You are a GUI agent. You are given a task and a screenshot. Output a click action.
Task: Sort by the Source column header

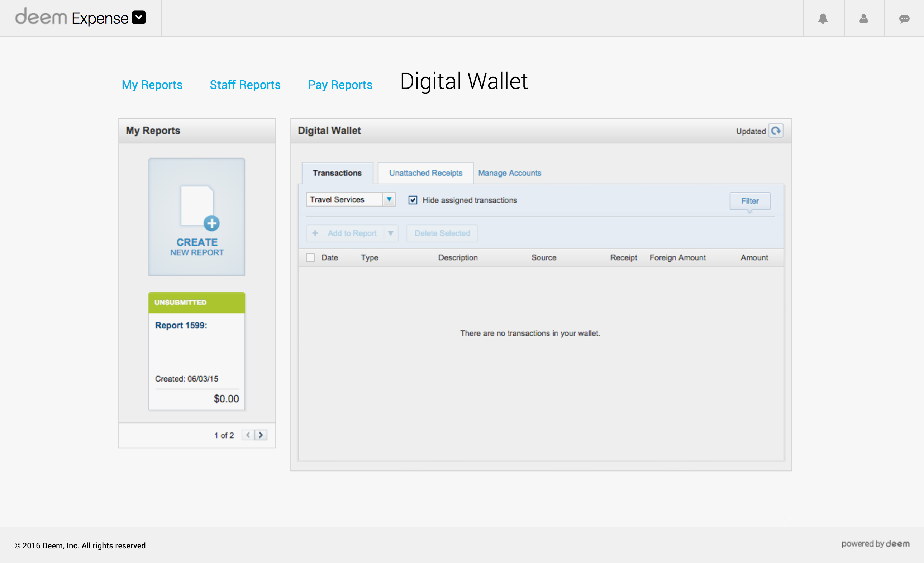pyautogui.click(x=543, y=257)
